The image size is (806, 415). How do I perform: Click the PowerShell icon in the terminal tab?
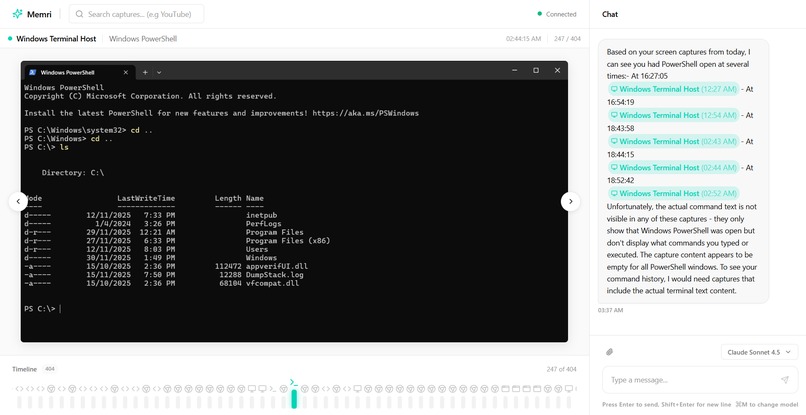(33, 73)
